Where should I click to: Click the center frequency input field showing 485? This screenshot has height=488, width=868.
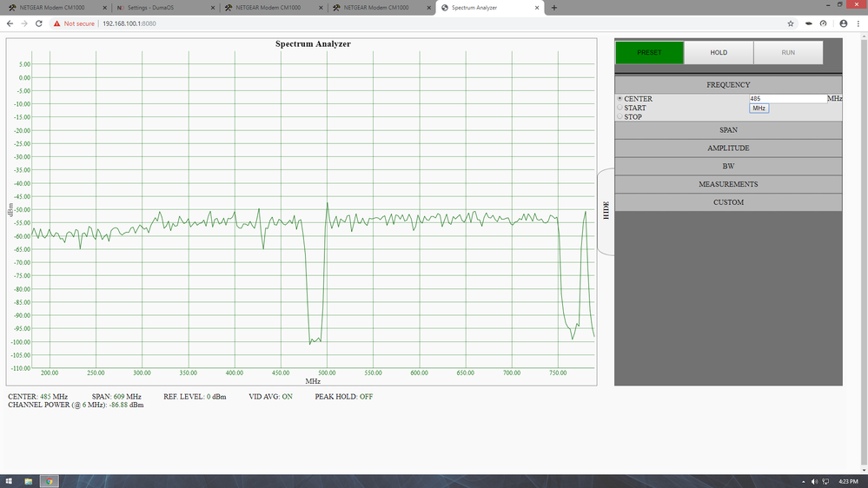click(x=788, y=98)
